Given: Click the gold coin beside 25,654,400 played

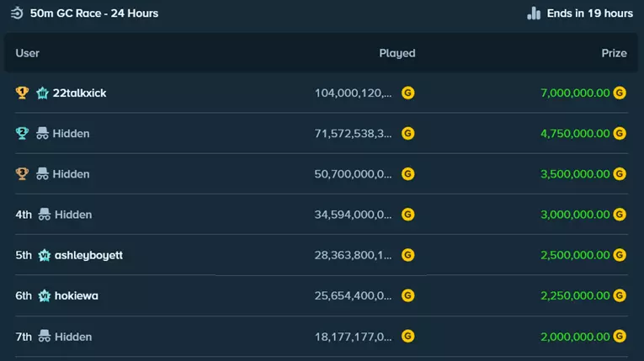Looking at the screenshot, I should point(407,295).
